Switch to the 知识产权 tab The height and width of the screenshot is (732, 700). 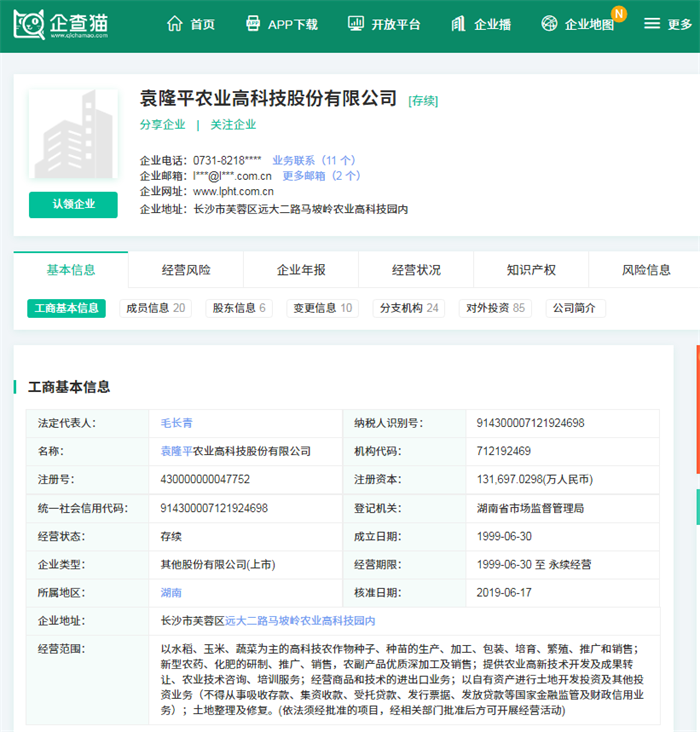tap(531, 270)
